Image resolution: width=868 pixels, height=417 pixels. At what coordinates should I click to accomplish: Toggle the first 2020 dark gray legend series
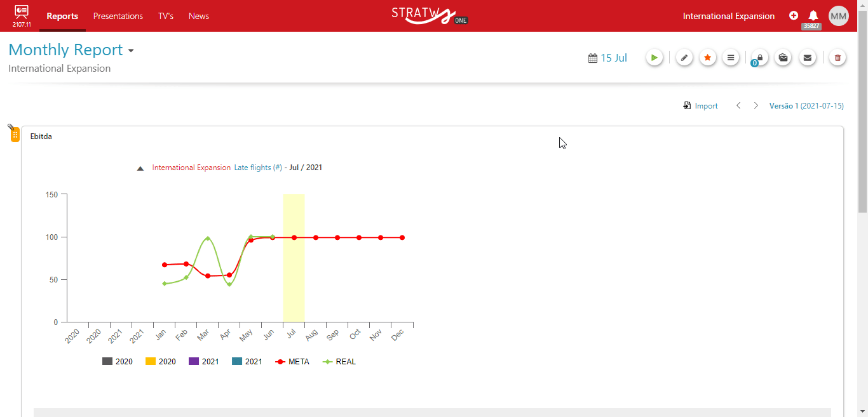[118, 362]
